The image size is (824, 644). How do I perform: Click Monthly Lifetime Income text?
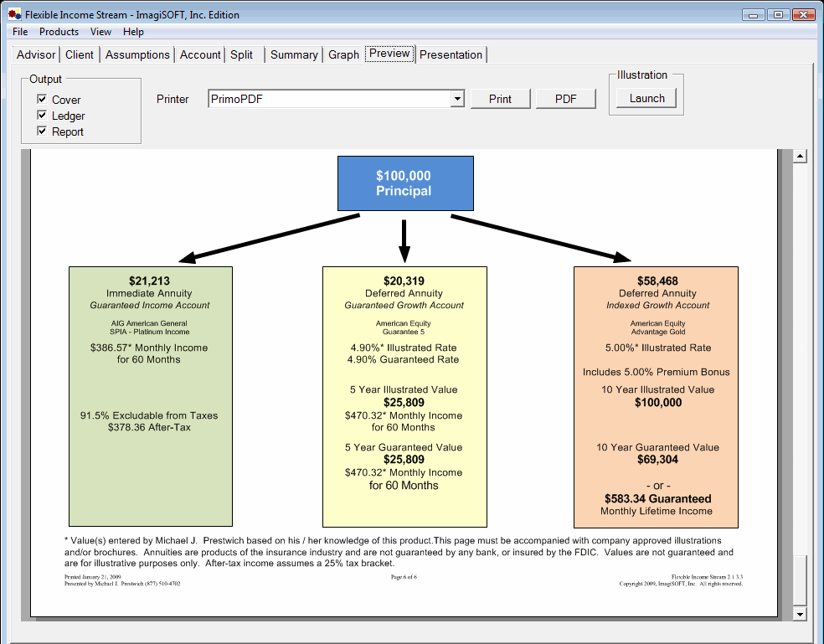pos(657,511)
